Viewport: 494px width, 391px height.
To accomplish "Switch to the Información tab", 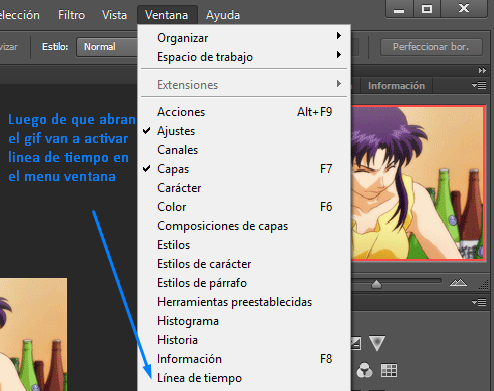I will [396, 86].
